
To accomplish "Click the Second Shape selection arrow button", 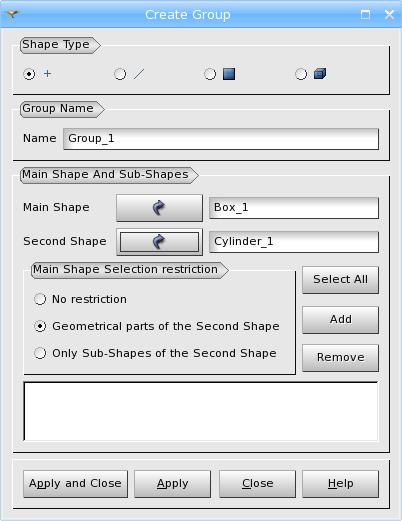I will (x=159, y=242).
